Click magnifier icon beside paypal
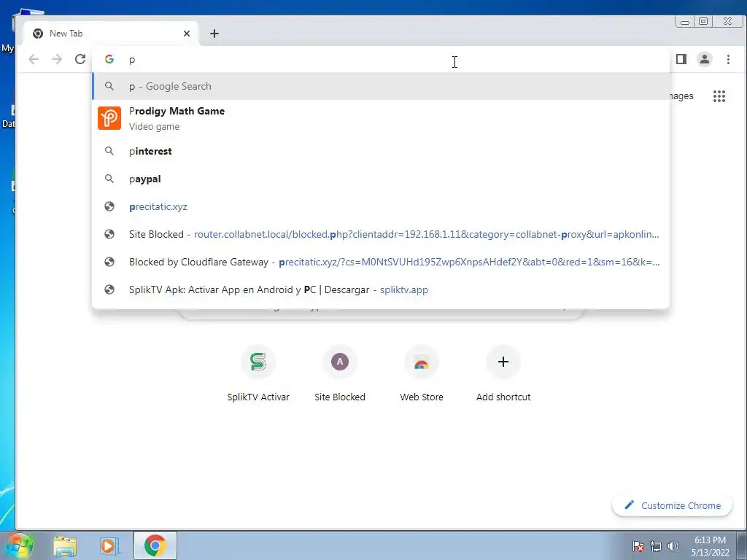This screenshot has width=747, height=560. tap(109, 179)
